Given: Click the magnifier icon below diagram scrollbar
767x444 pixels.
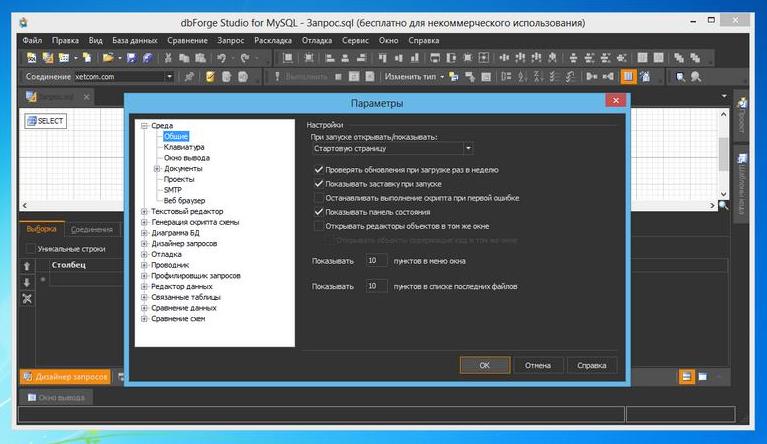Looking at the screenshot, I should (723, 206).
